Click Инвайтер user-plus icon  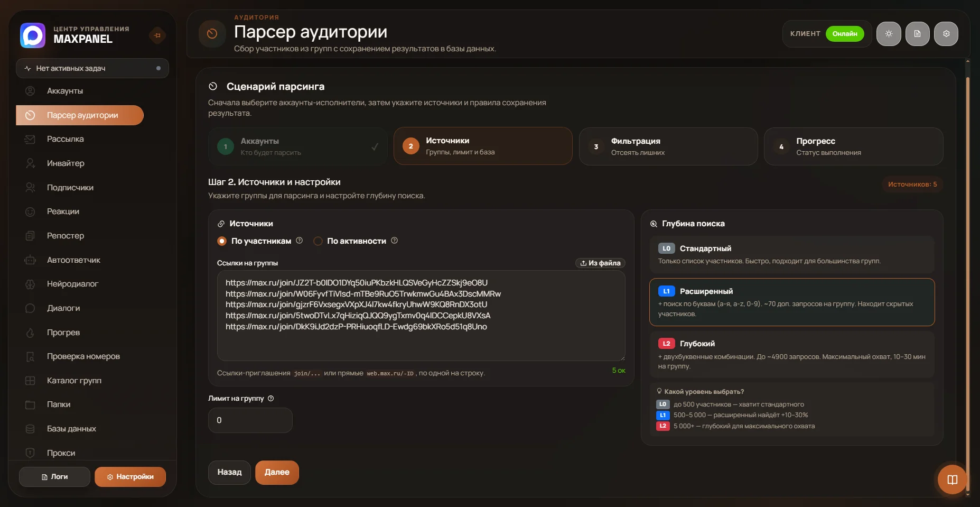[30, 163]
